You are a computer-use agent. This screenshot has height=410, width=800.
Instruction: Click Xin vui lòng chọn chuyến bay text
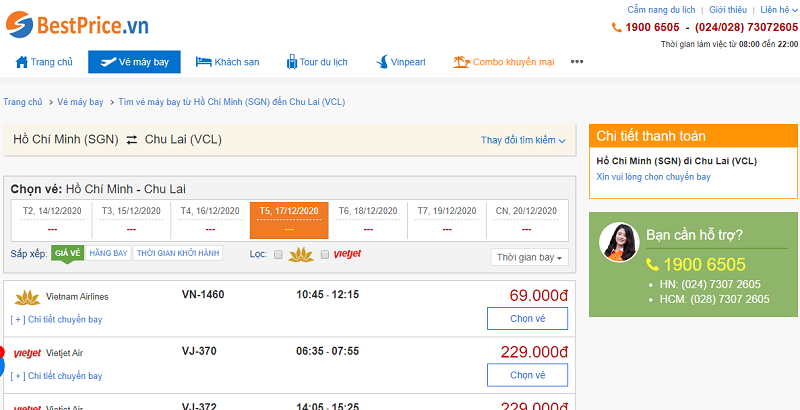[x=653, y=177]
